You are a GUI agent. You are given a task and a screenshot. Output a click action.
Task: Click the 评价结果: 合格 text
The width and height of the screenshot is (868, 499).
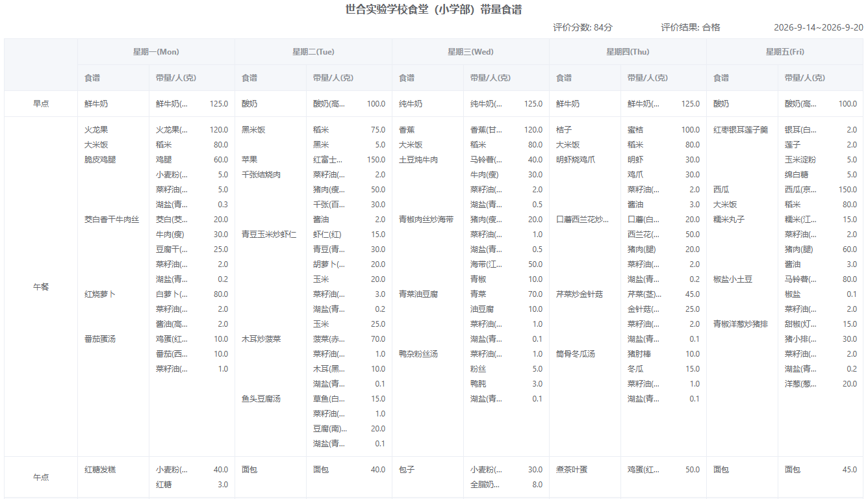pos(691,27)
